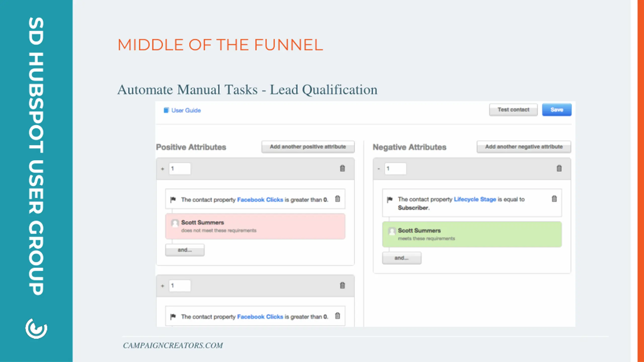Screen dimensions: 644x362
Task: Add another positive attribute
Action: point(308,147)
